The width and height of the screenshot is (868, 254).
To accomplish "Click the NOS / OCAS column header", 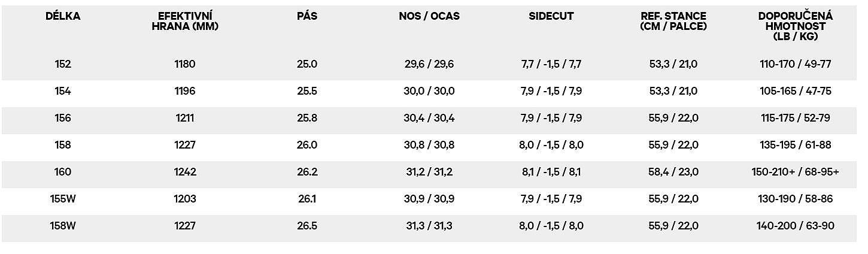I will (x=429, y=16).
